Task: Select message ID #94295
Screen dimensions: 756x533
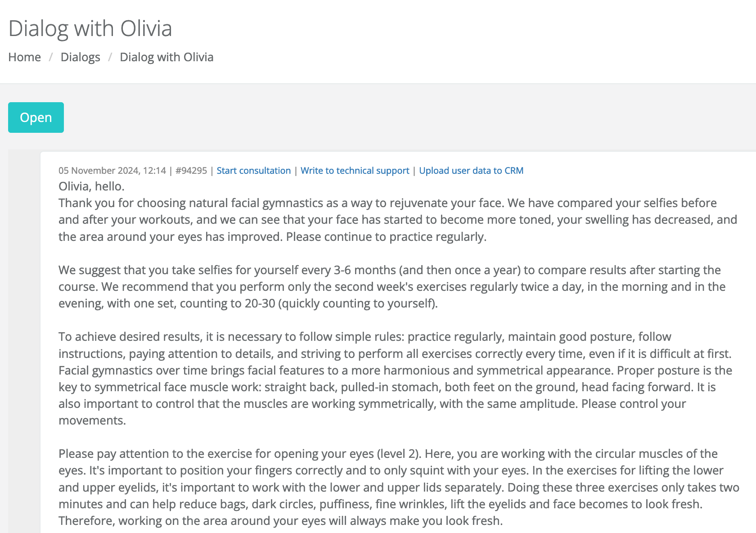Action: [191, 171]
